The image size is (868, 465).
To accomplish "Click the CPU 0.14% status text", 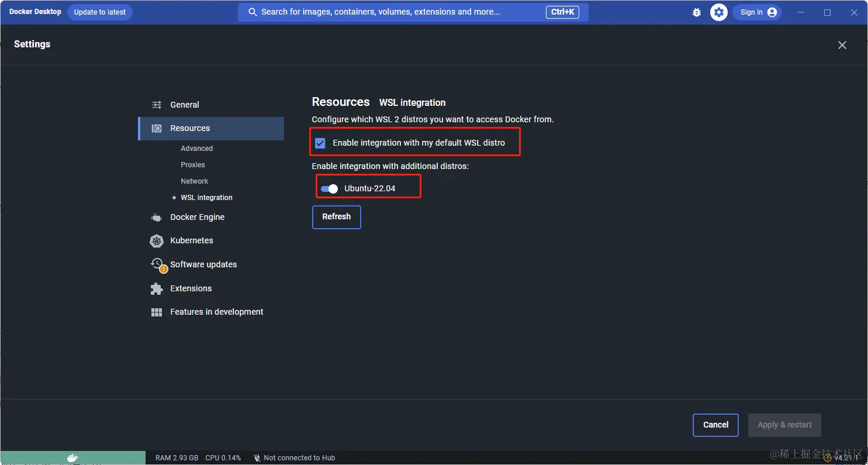I will (223, 458).
